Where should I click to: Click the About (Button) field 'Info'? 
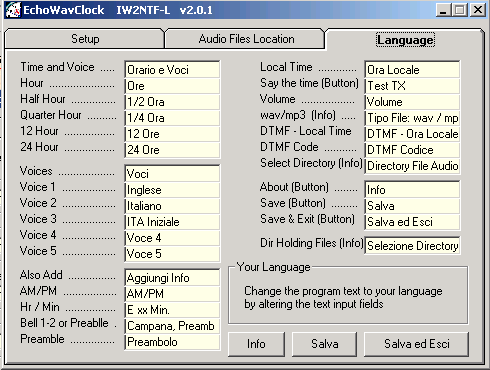pos(412,190)
